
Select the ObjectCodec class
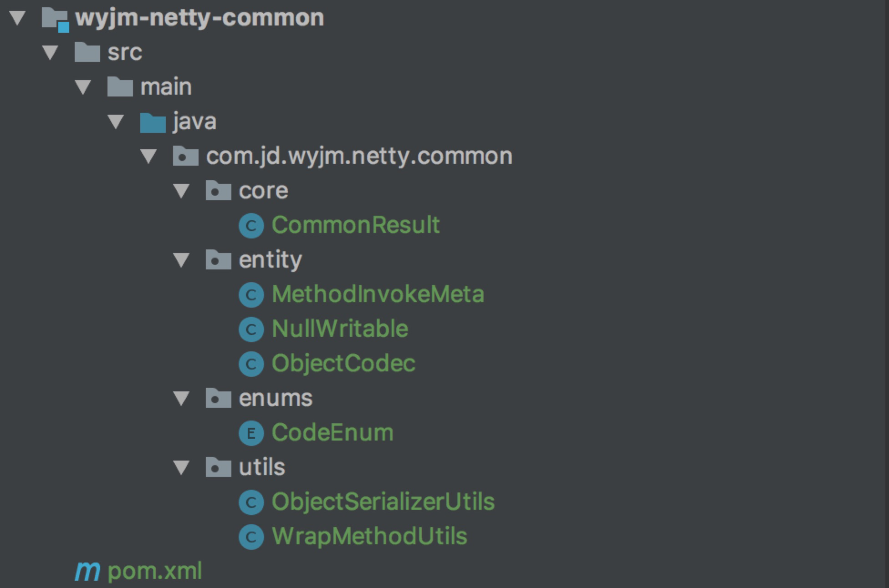point(343,364)
